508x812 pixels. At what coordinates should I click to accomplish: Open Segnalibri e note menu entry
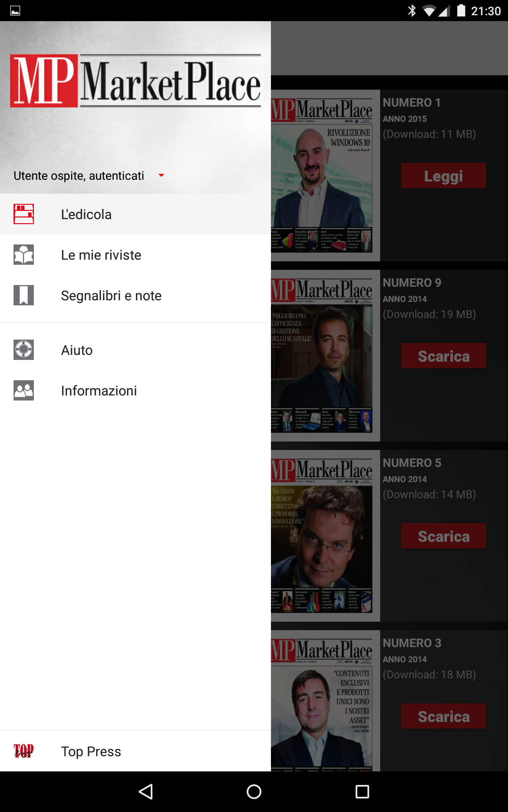click(x=135, y=295)
